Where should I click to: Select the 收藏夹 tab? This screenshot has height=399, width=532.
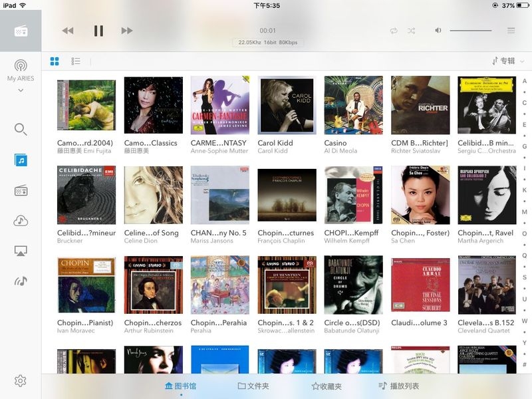point(327,386)
